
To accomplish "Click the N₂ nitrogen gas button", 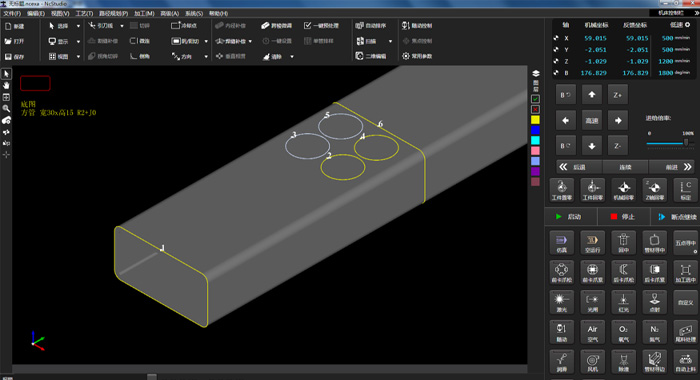I will [x=654, y=332].
